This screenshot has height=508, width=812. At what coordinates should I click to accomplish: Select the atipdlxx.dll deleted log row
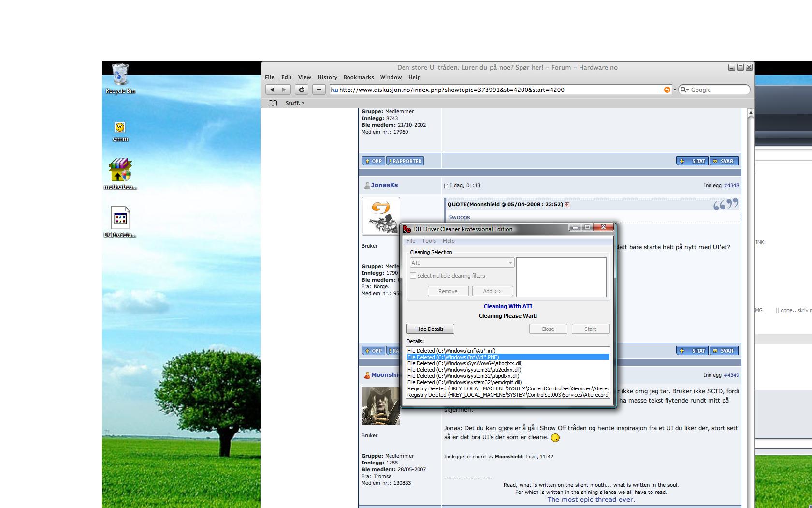[x=508, y=376]
